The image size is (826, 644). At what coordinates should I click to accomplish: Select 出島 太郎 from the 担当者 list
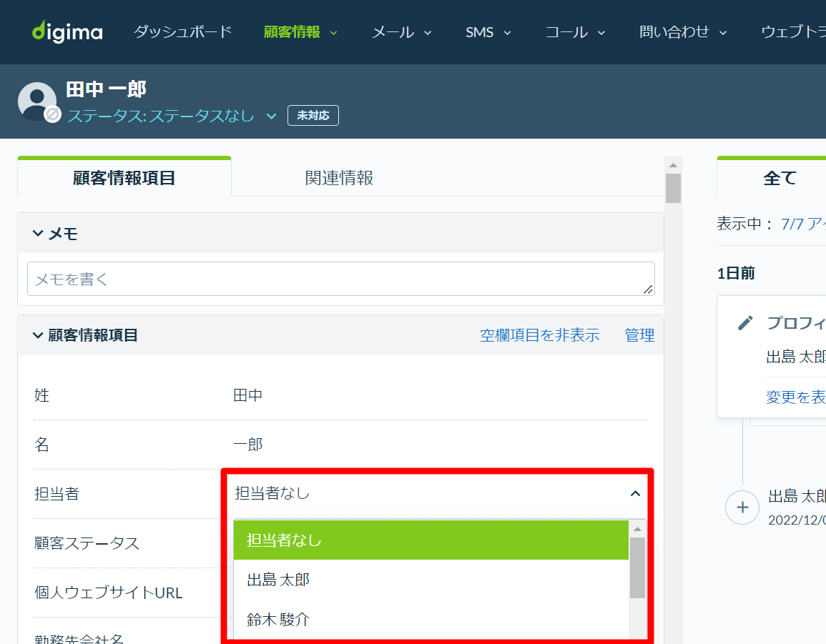pyautogui.click(x=431, y=579)
